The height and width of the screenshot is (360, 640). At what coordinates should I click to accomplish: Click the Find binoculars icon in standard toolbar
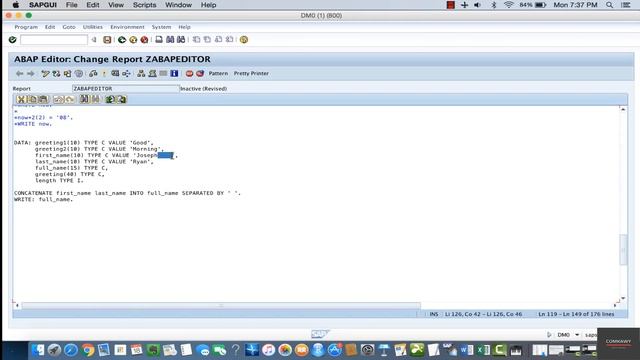[x=170, y=40]
